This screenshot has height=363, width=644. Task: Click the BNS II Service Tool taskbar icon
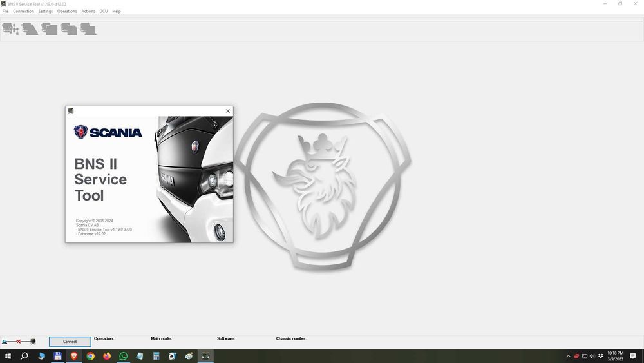(205, 356)
